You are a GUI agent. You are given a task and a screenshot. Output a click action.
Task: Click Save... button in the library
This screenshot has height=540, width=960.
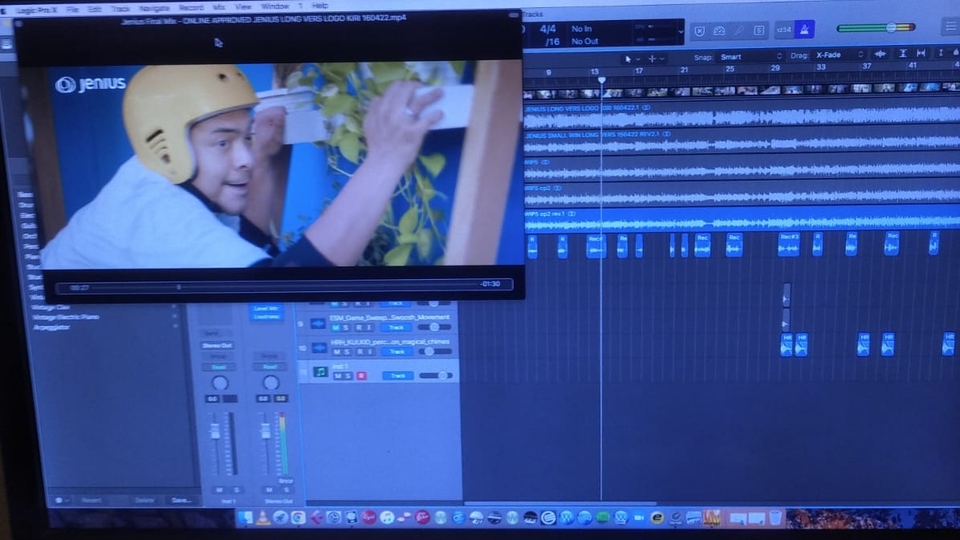(x=181, y=500)
